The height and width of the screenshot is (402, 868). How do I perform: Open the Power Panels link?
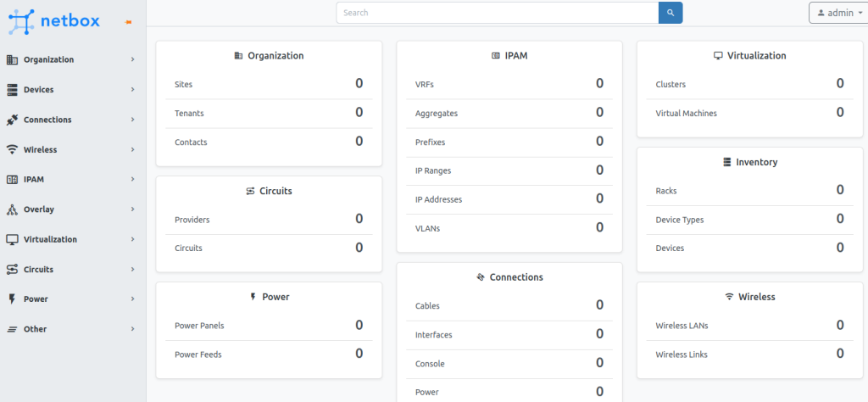click(199, 326)
